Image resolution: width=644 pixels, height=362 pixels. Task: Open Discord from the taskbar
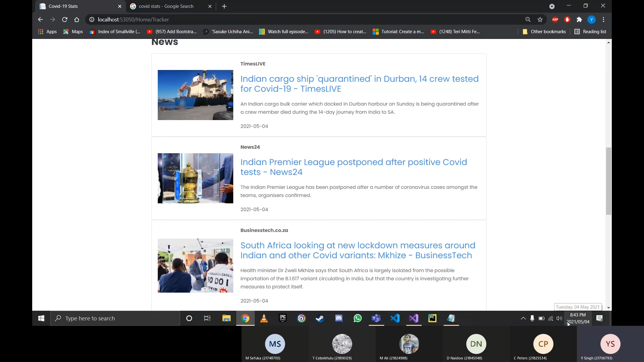coord(339,318)
